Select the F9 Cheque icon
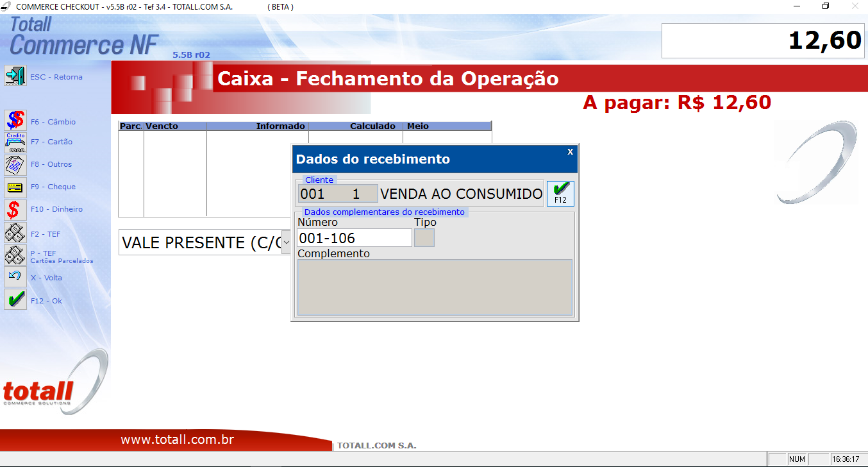Viewport: 868px width, 467px height. [15, 187]
